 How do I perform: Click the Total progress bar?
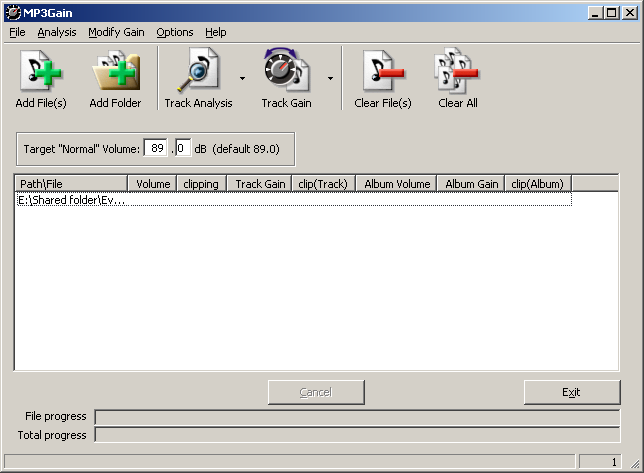pos(357,435)
